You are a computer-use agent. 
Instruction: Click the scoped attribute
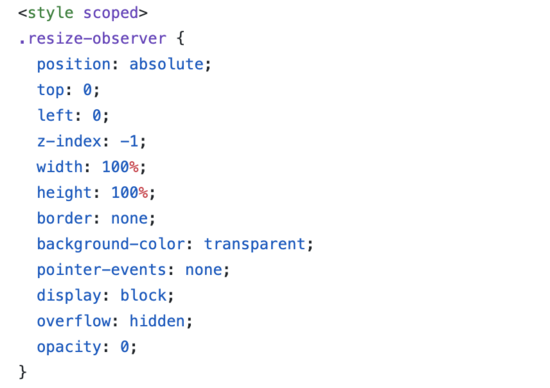coord(111,13)
